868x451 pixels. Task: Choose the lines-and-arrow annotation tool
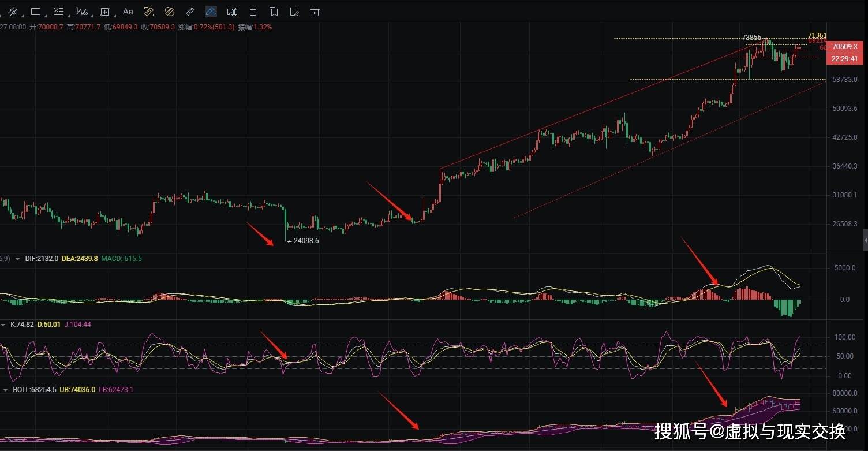[58, 12]
